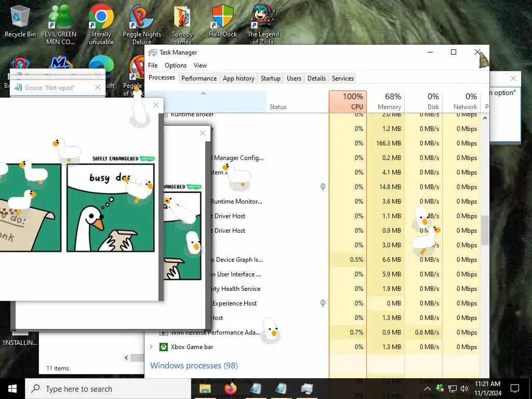532x399 pixels.
Task: Switch to the Services tab
Action: pos(343,78)
